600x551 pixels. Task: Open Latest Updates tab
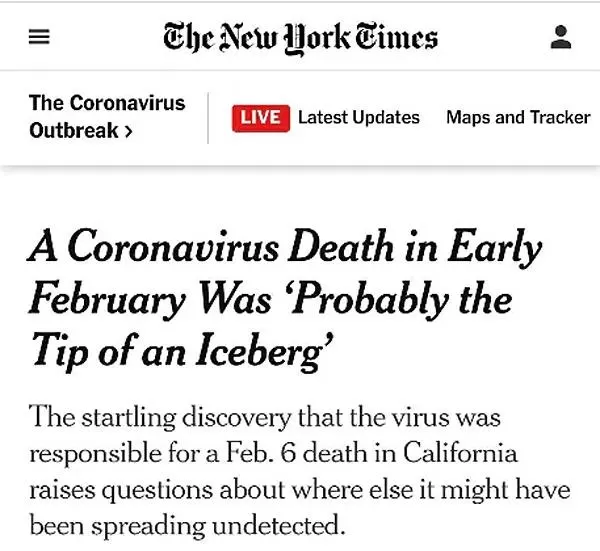pyautogui.click(x=359, y=117)
